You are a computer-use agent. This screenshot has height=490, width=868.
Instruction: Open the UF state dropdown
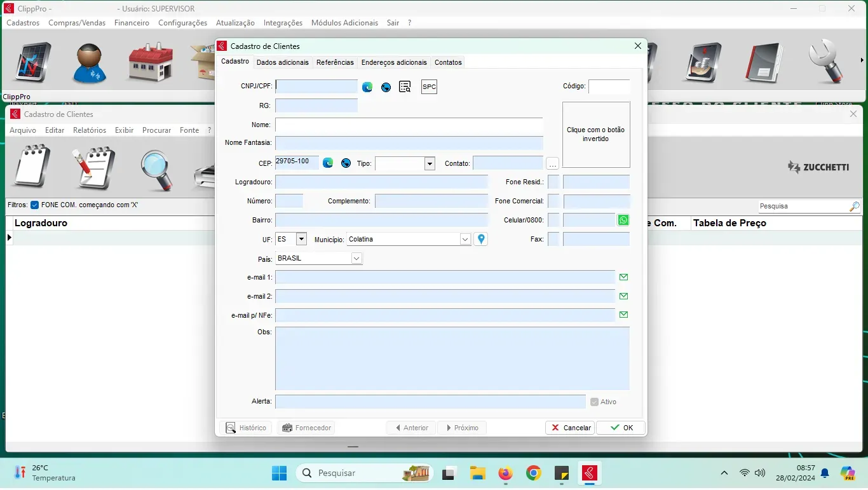pyautogui.click(x=301, y=239)
